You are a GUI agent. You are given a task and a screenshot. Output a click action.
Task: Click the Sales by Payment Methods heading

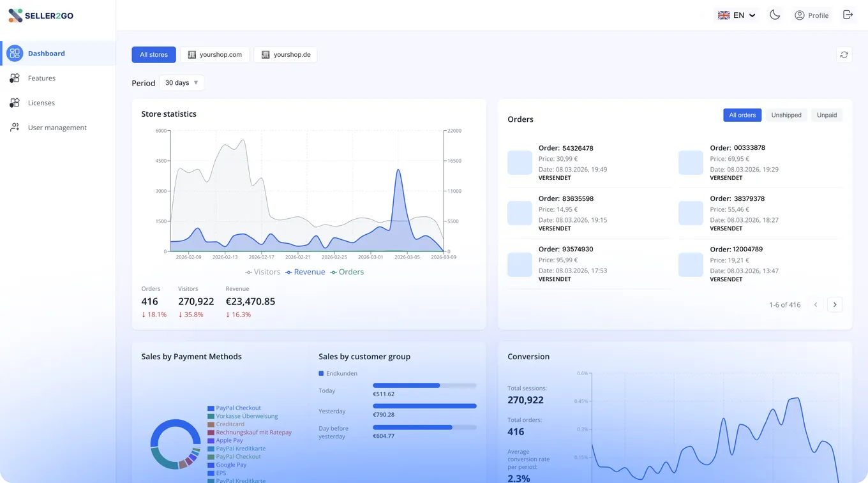[x=191, y=357]
